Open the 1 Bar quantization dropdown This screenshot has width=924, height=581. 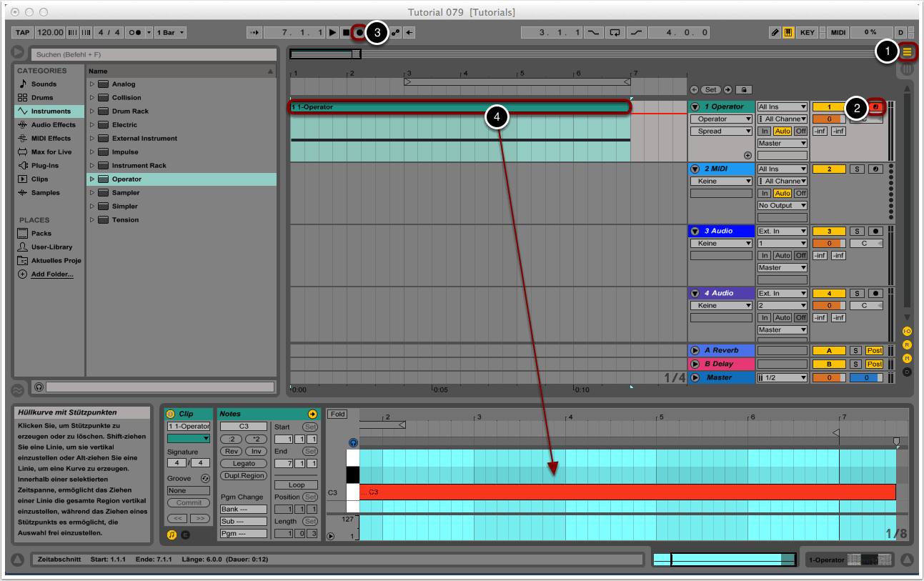(171, 33)
